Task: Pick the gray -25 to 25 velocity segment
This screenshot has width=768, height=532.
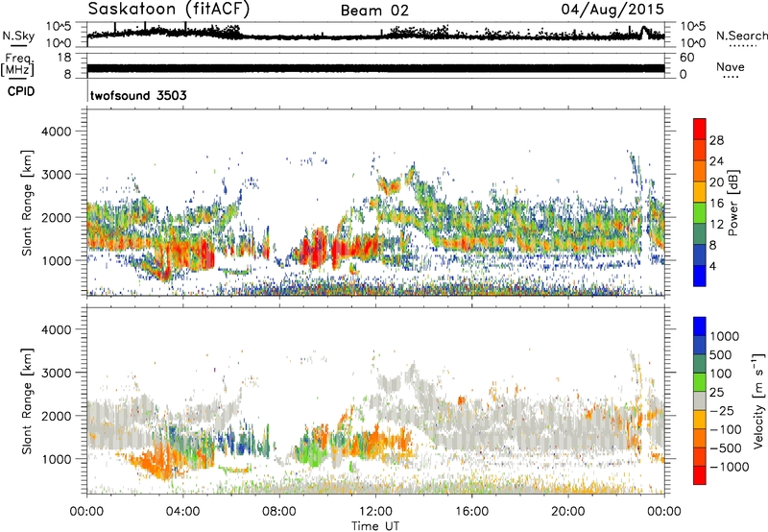Action: [x=700, y=400]
